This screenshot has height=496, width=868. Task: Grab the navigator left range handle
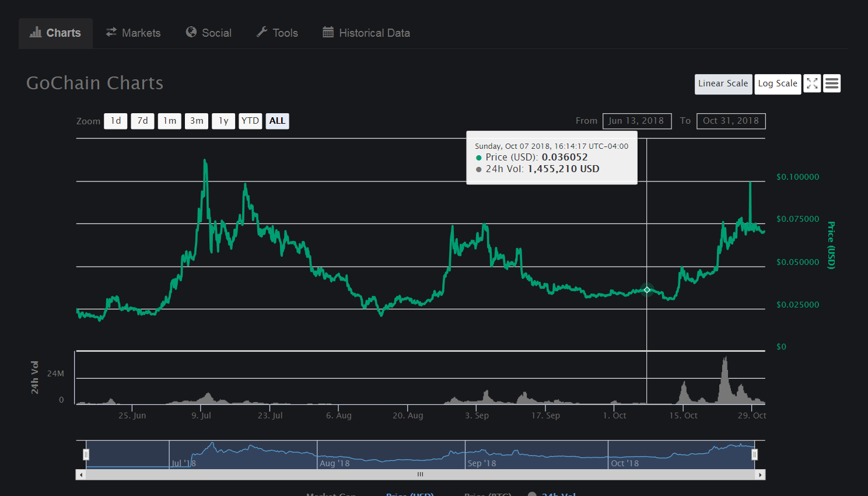[86, 455]
